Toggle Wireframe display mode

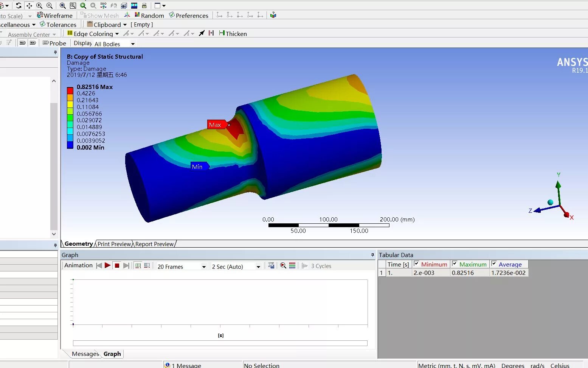[x=55, y=15]
